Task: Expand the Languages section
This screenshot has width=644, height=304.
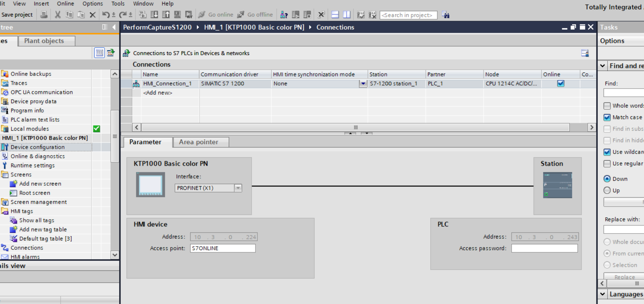Action: (603, 294)
